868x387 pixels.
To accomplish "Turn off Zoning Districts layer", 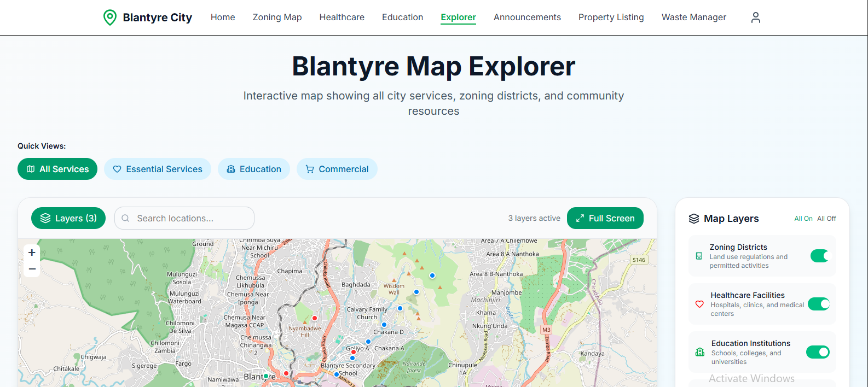I will [x=819, y=256].
